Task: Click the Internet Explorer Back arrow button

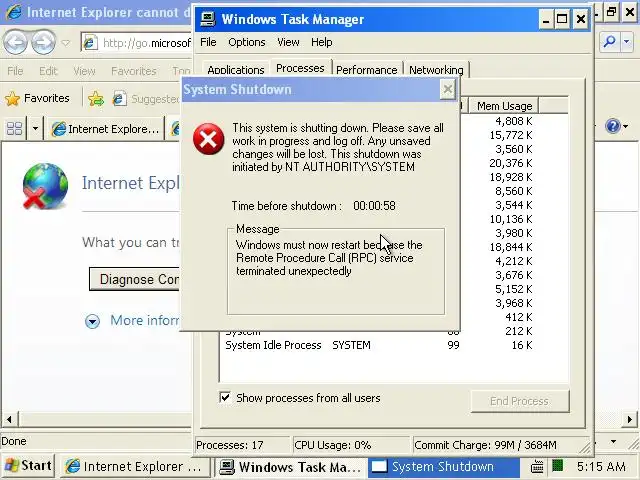Action: [16, 42]
